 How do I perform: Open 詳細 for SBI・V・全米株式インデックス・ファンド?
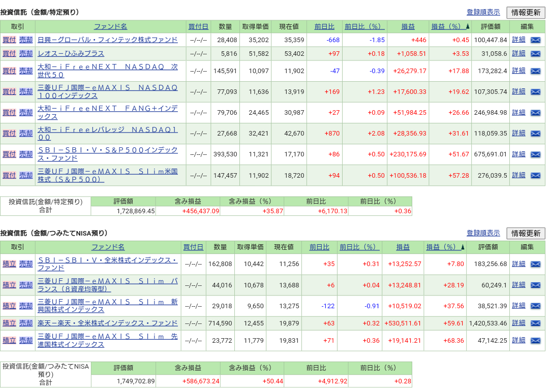[518, 264]
